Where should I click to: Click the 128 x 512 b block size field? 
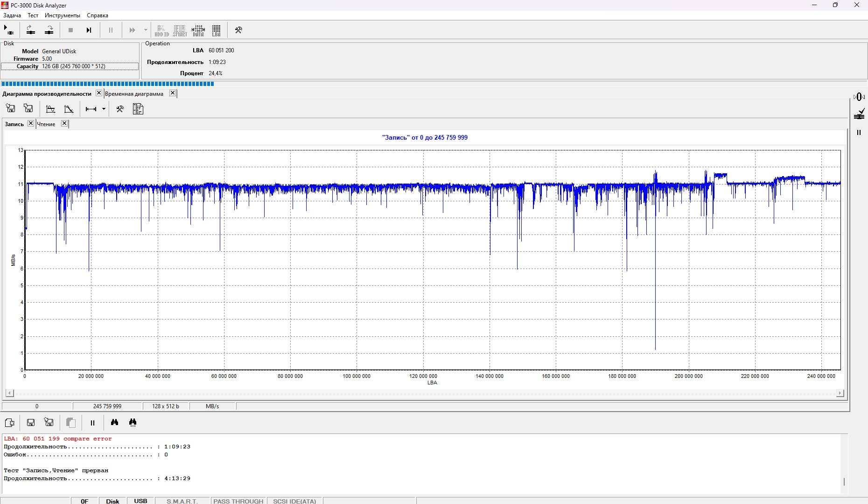point(166,406)
